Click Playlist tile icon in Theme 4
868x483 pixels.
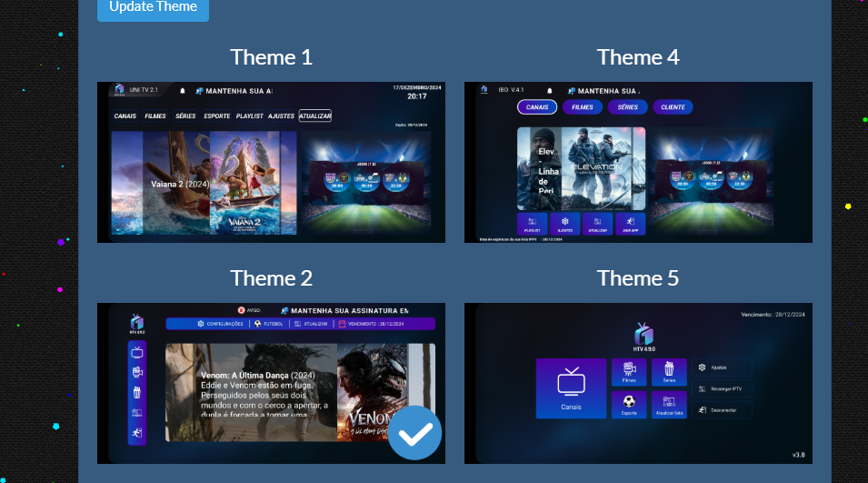tap(532, 224)
